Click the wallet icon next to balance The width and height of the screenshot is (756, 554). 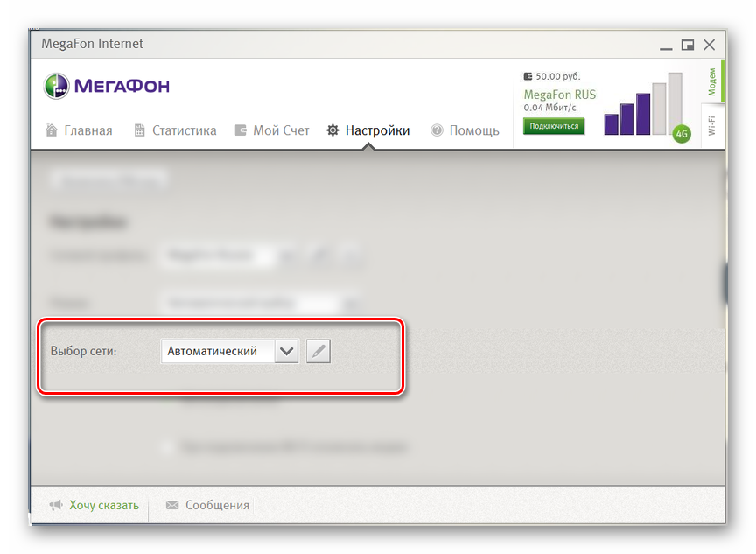528,76
